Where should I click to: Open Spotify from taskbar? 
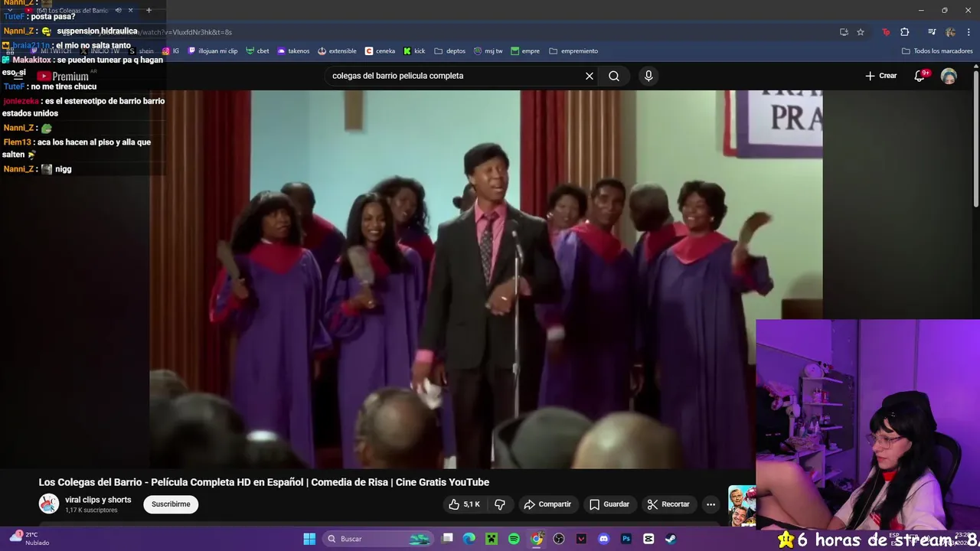[x=514, y=539]
